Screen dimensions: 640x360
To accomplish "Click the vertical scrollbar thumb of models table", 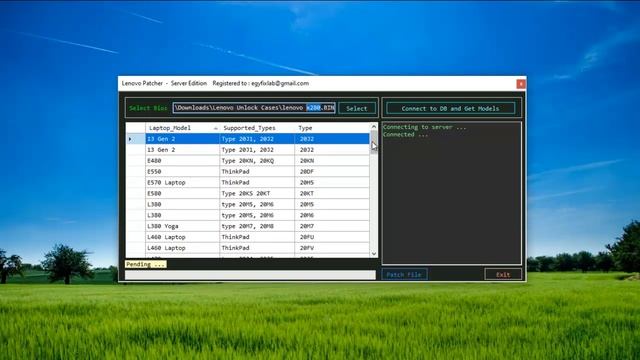I will pyautogui.click(x=374, y=142).
